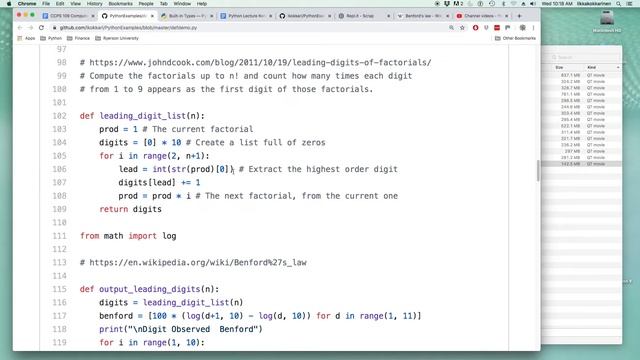The image size is (640, 360).
Task: Click the GitHub page vertical scrollbar thumb
Action: tap(538, 170)
